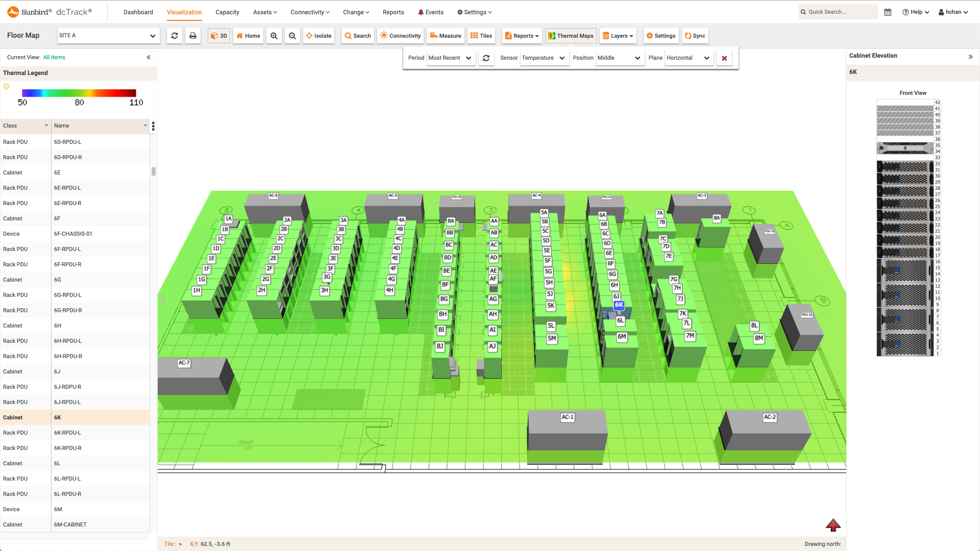Open the Measure tool
The image size is (980, 551).
click(x=445, y=36)
